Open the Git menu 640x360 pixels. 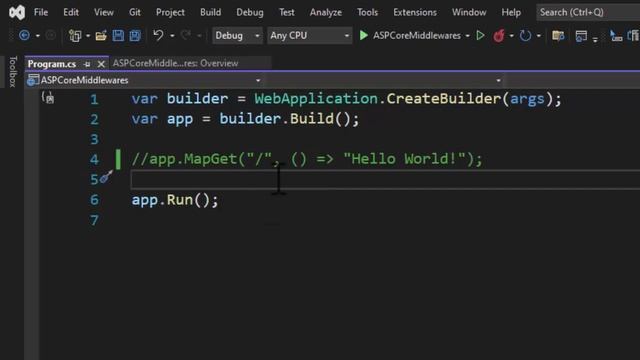(x=135, y=13)
